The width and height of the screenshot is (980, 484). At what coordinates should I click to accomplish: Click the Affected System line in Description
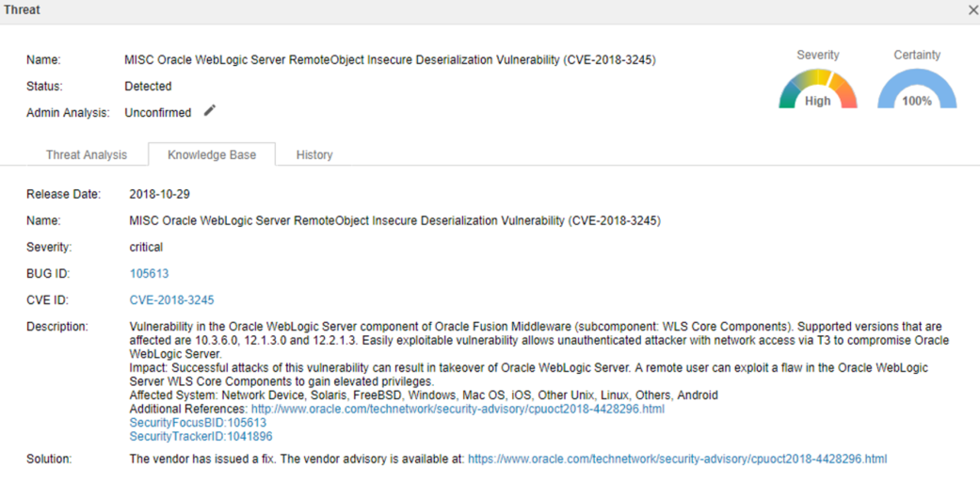pos(424,395)
